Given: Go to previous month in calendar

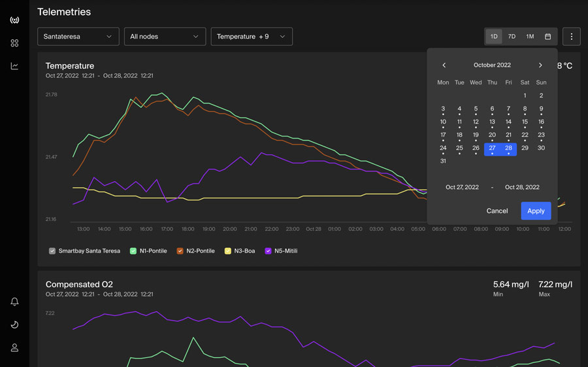Looking at the screenshot, I should 444,65.
